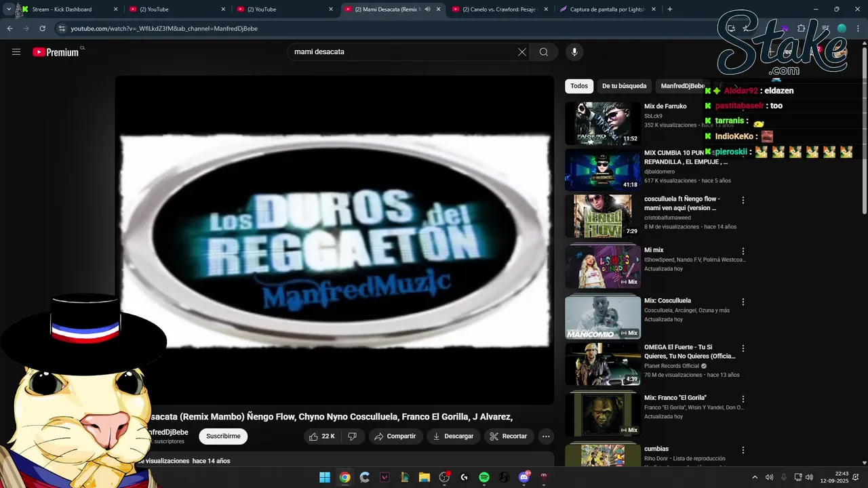This screenshot has width=868, height=488.
Task: Click the Suscribirme button
Action: click(x=223, y=436)
